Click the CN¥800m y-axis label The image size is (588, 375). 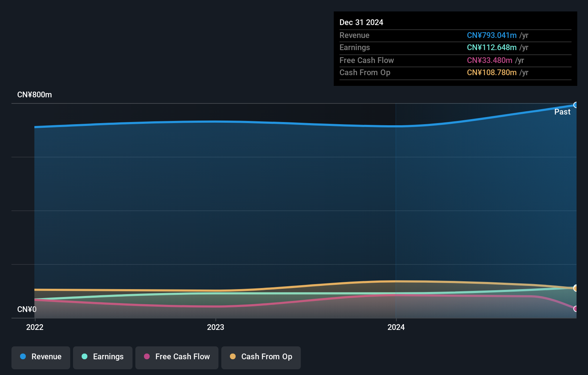tap(35, 95)
